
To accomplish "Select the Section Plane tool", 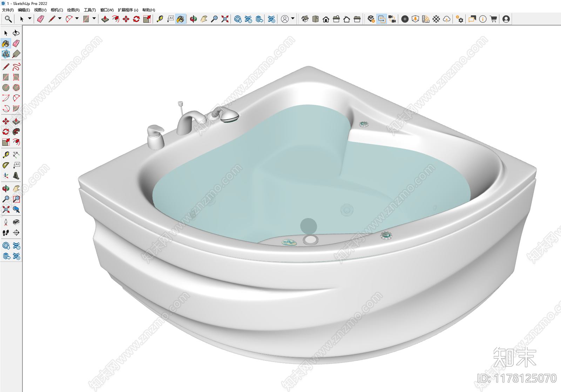I will coord(16,233).
